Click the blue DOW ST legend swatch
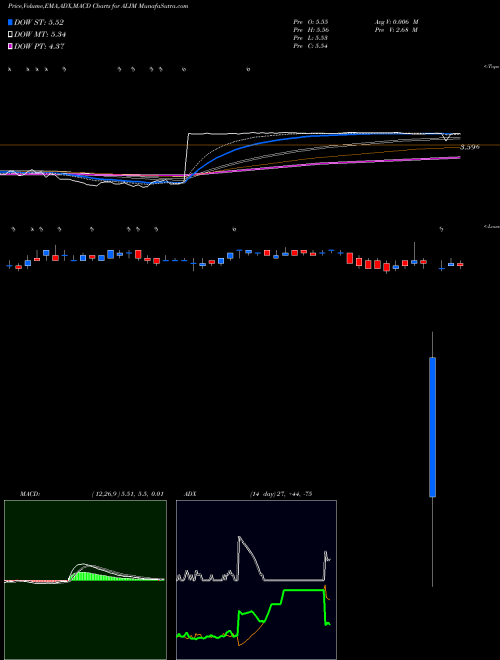This screenshot has height=660, width=500. tap(10, 22)
